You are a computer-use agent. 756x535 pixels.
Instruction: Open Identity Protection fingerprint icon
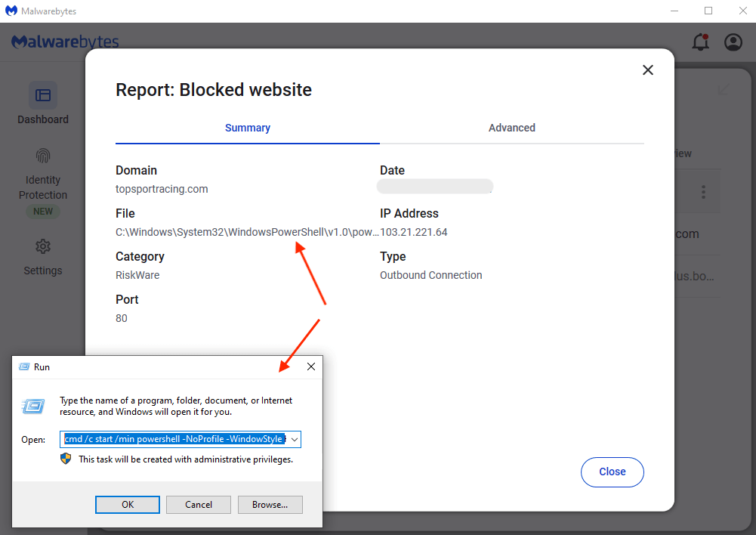(43, 156)
